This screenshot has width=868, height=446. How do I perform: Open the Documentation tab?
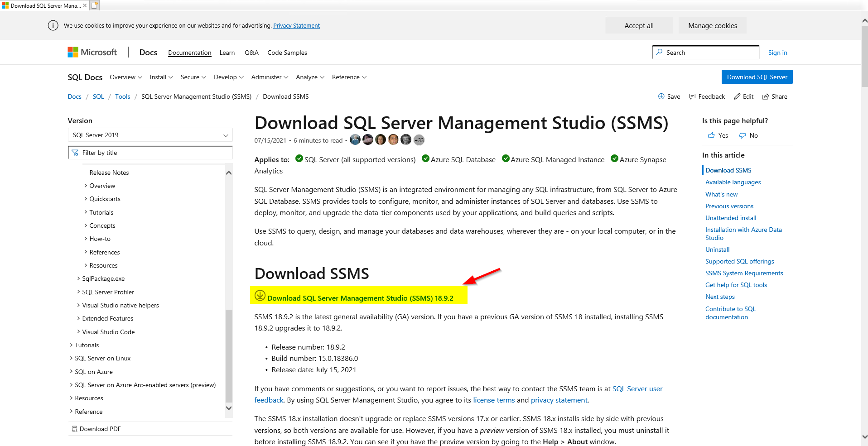[190, 53]
